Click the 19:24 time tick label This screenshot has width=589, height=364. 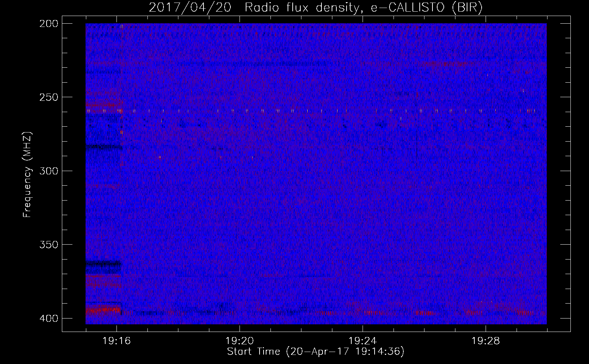pyautogui.click(x=363, y=341)
